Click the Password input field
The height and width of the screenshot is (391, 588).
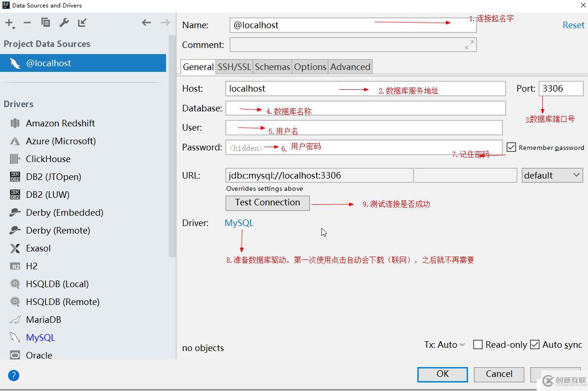(364, 147)
